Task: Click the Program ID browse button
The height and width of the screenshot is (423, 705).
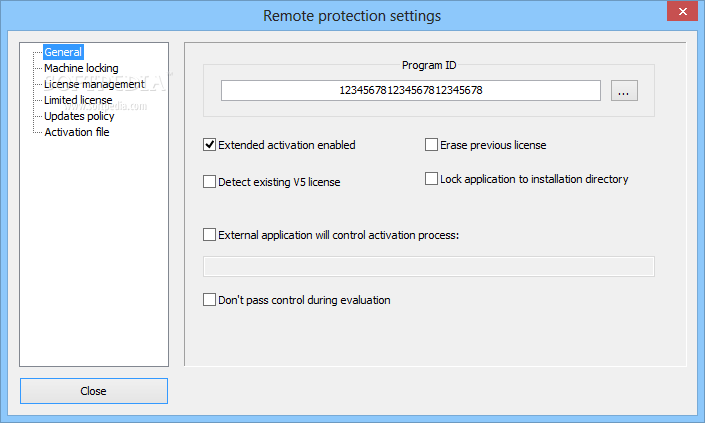Action: 624,91
